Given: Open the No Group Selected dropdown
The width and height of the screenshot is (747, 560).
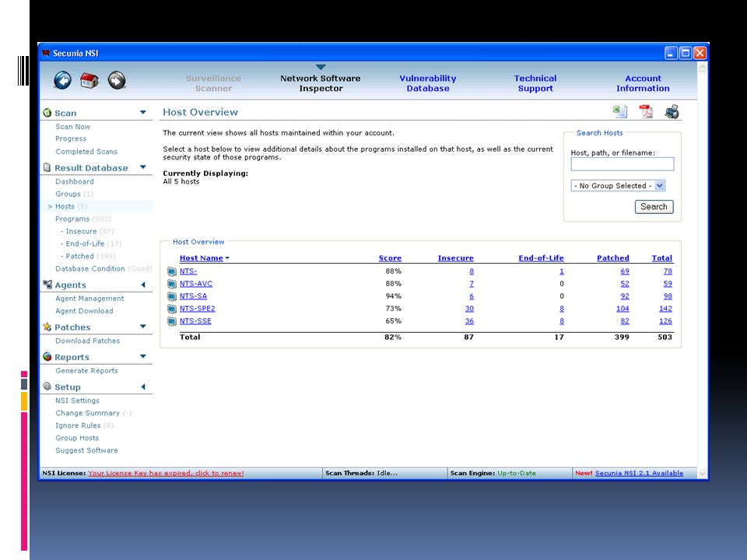Looking at the screenshot, I should click(x=618, y=186).
